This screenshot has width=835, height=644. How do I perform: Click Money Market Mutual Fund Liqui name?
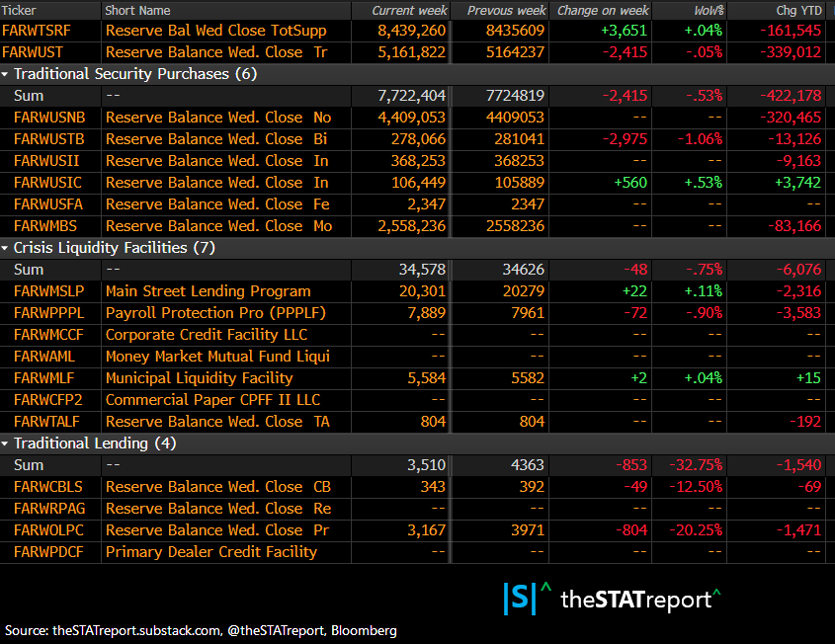pos(217,357)
